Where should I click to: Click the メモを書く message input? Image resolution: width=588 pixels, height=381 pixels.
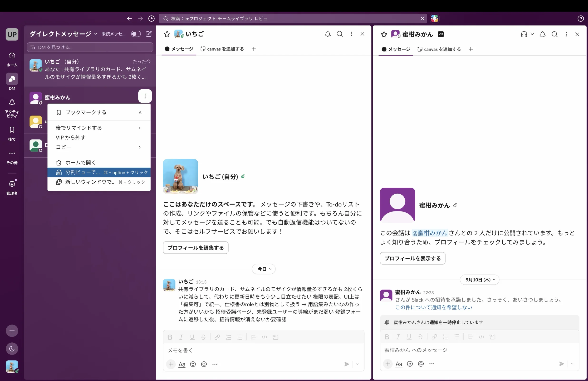tap(264, 350)
